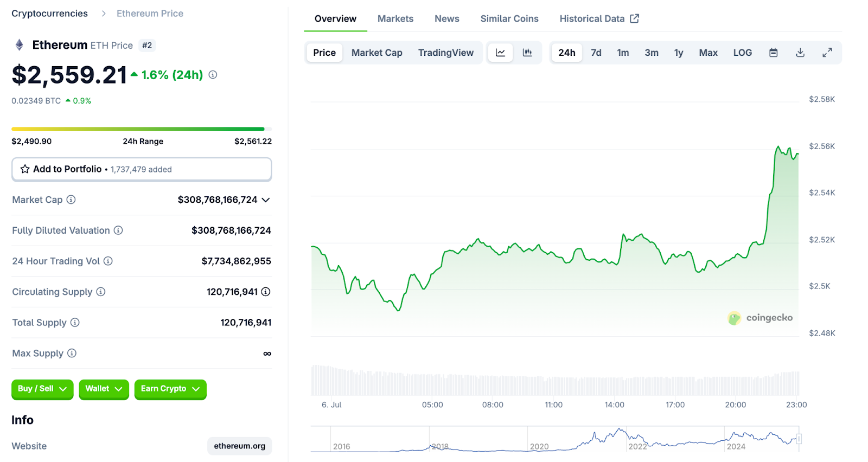Screen dimensions: 868x462
Task: Click Add to Portfolio button
Action: (142, 169)
